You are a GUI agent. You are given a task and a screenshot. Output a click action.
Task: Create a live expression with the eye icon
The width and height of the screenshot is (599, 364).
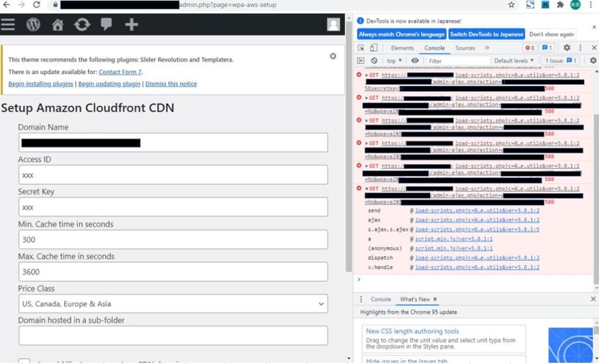point(415,61)
